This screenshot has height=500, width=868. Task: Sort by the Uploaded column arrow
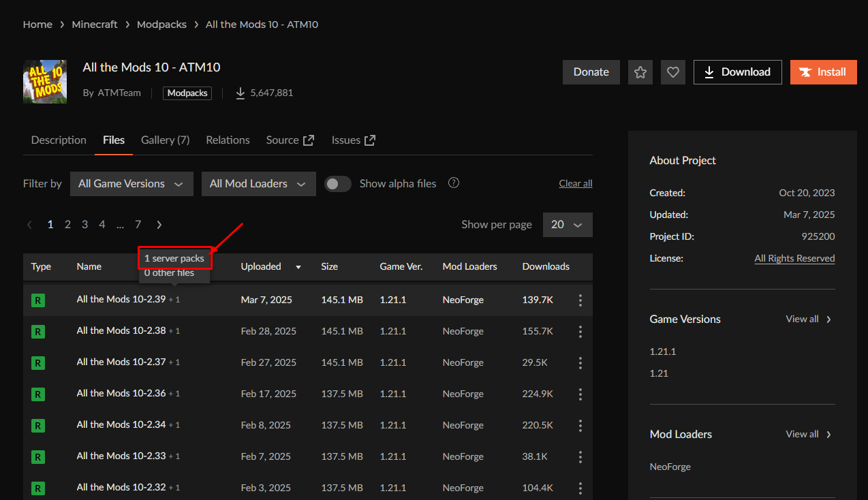pos(298,267)
